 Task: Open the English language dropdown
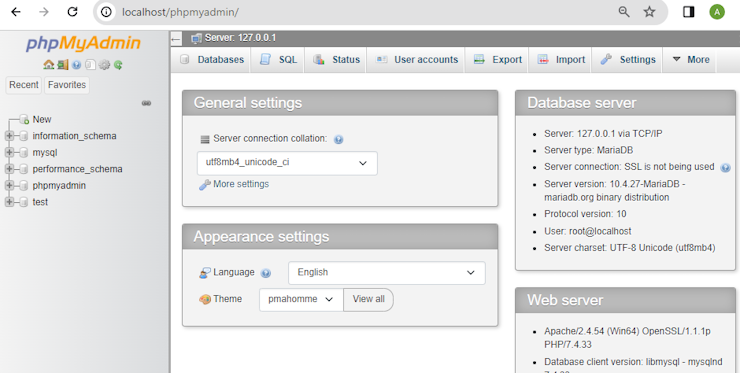[x=387, y=273]
